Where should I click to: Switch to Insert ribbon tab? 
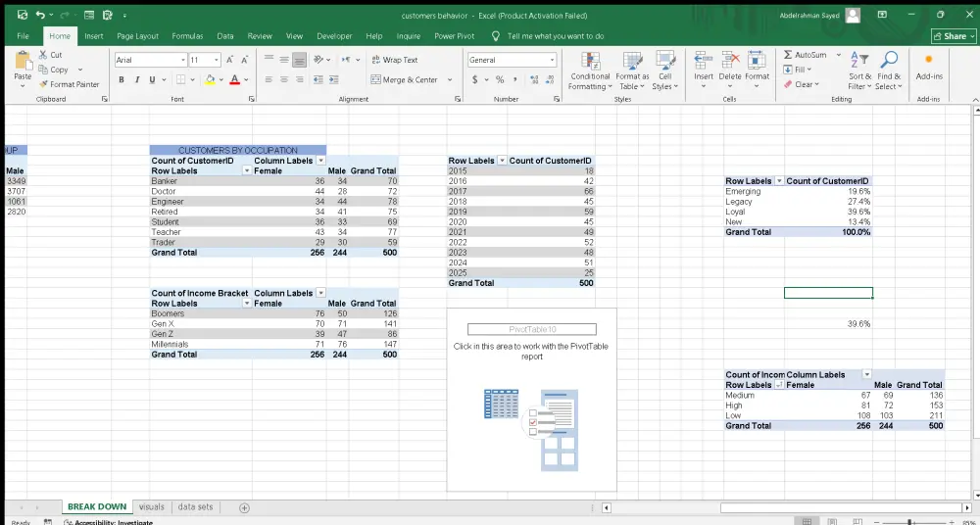point(94,36)
